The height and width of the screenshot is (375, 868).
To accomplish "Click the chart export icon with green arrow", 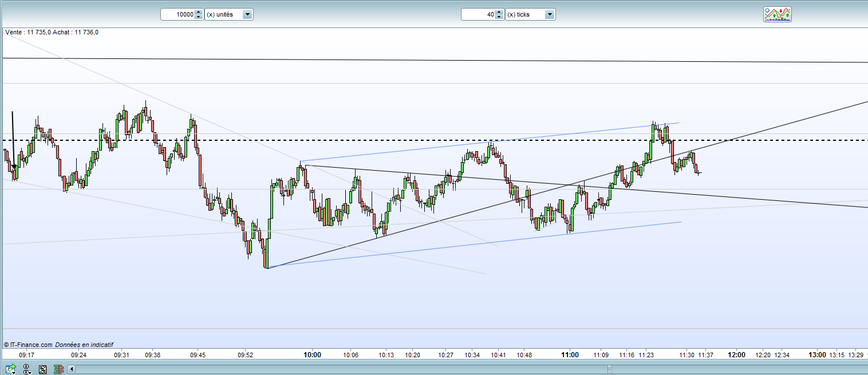I will pos(11,369).
